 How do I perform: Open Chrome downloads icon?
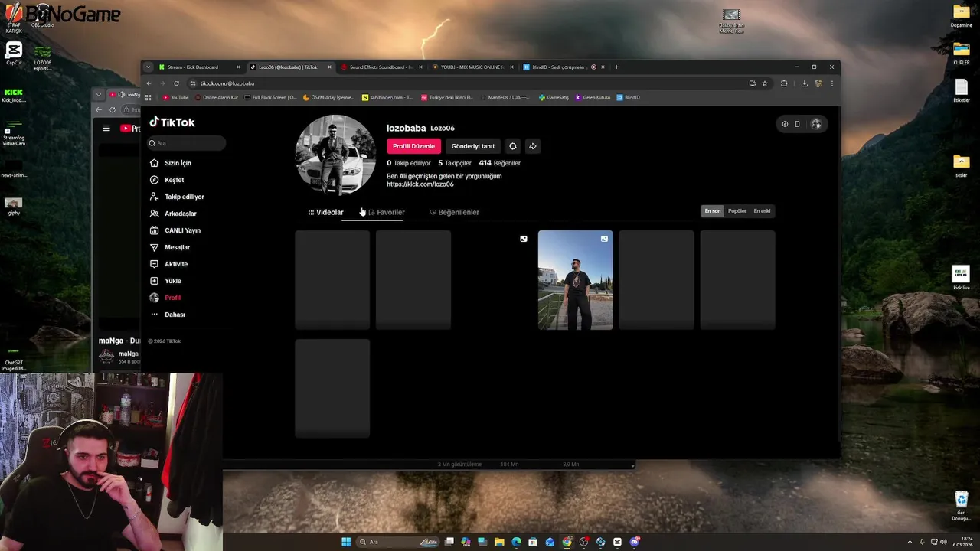[x=804, y=83]
